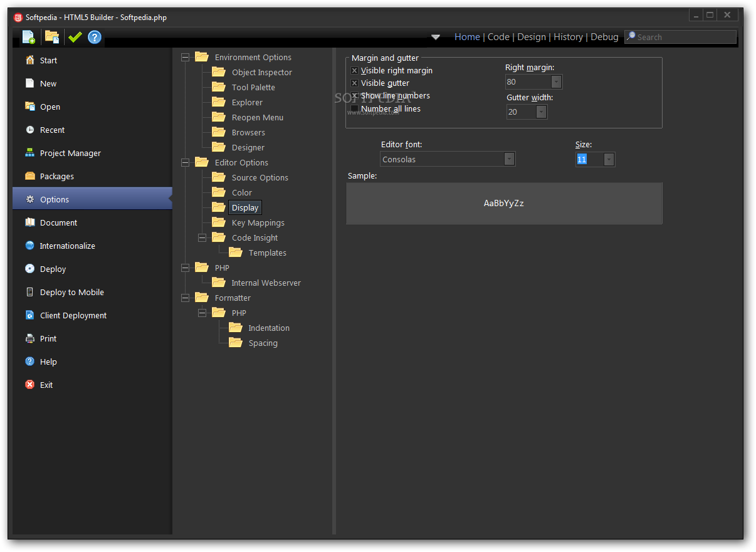The height and width of the screenshot is (552, 756).
Task: Enable Number all lines checkbox
Action: [x=354, y=108]
